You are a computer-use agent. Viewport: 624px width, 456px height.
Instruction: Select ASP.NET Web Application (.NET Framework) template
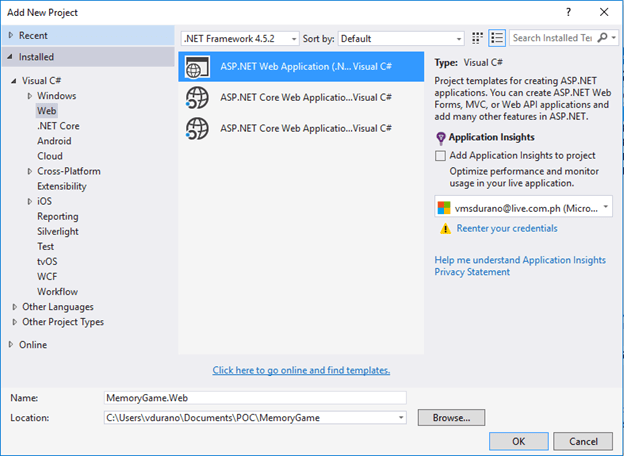point(301,67)
